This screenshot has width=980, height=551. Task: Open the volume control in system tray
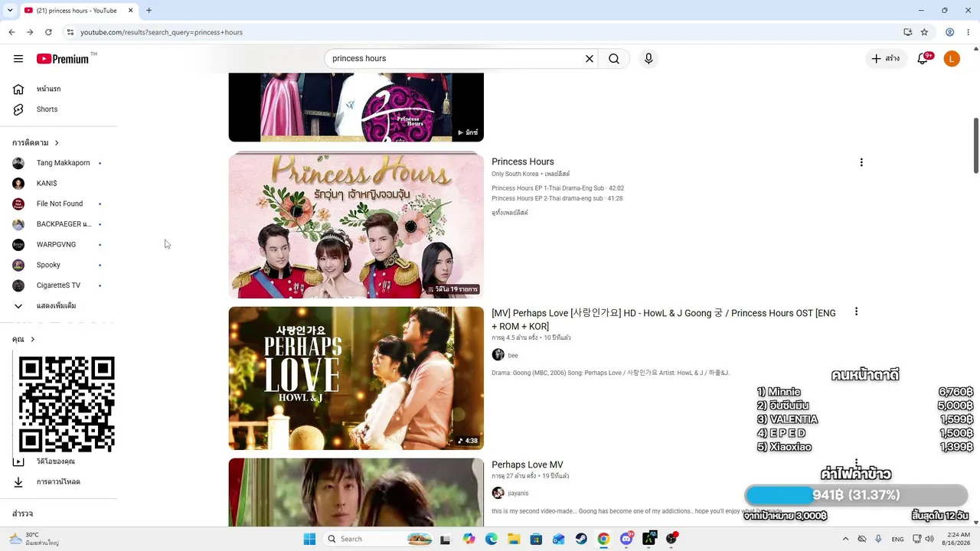point(929,539)
